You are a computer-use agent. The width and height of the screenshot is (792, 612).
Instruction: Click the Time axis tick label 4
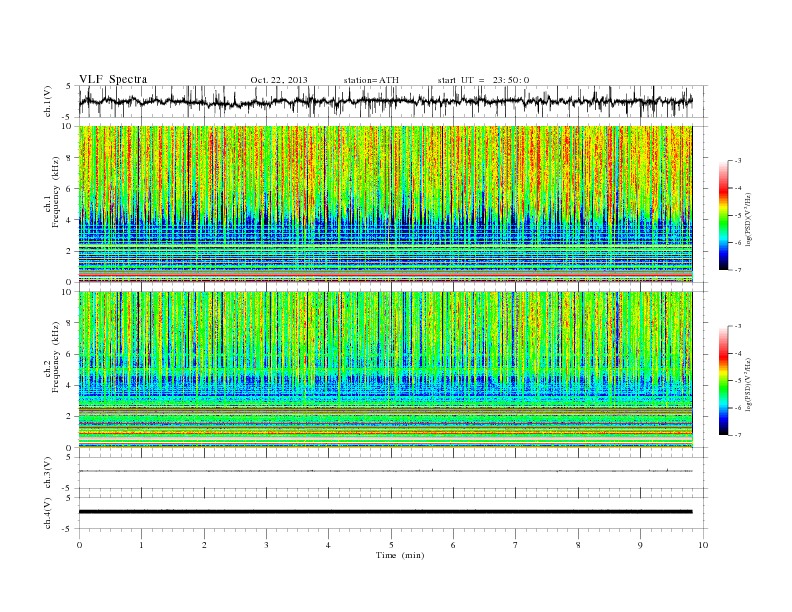pos(328,545)
